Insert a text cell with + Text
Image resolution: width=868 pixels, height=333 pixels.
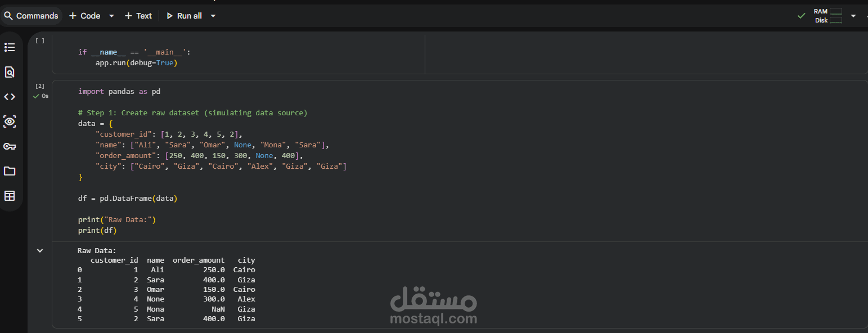pos(138,16)
